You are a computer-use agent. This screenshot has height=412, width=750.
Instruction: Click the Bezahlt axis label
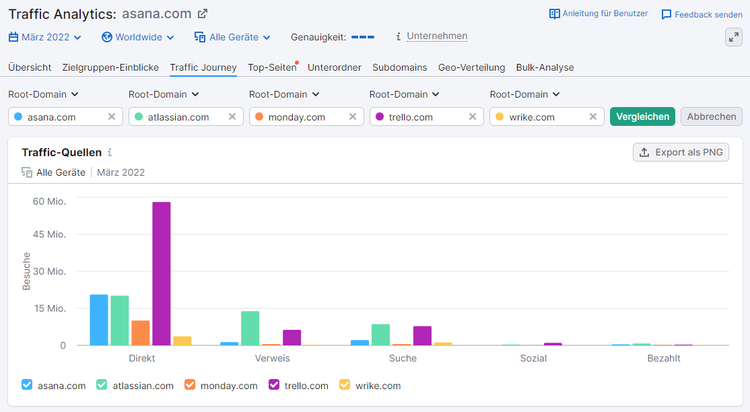coord(663,358)
